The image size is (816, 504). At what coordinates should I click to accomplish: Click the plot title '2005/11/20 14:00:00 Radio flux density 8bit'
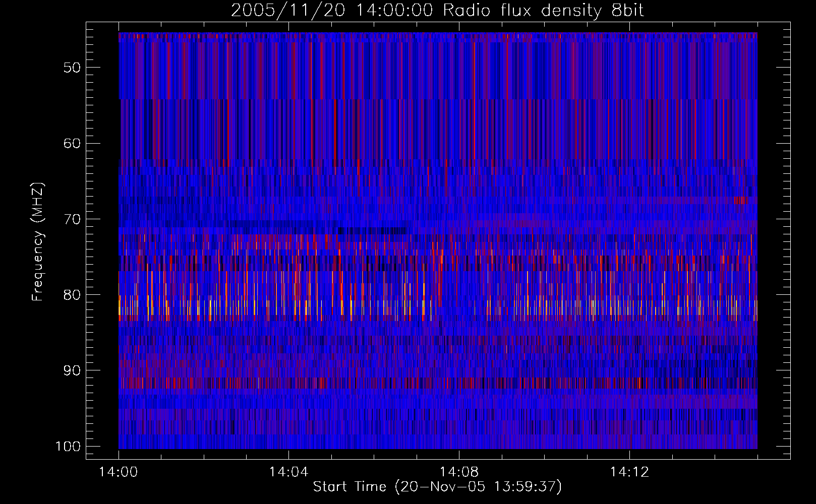(437, 10)
